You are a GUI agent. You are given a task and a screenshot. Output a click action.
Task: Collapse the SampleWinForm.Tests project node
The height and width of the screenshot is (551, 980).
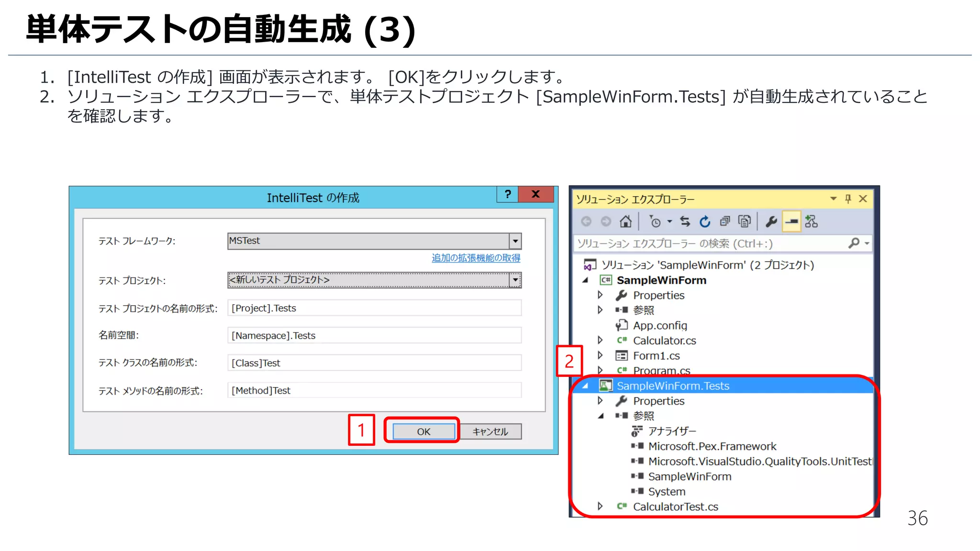585,386
